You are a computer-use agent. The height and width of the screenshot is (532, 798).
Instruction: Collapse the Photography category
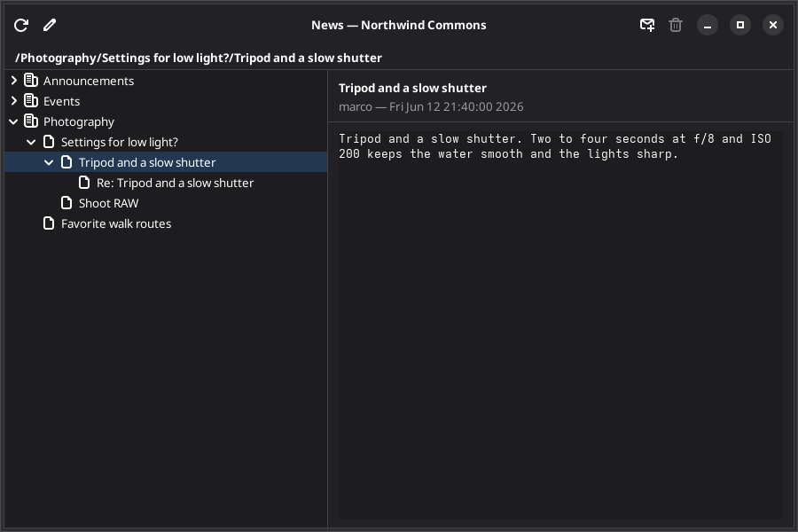[13, 121]
